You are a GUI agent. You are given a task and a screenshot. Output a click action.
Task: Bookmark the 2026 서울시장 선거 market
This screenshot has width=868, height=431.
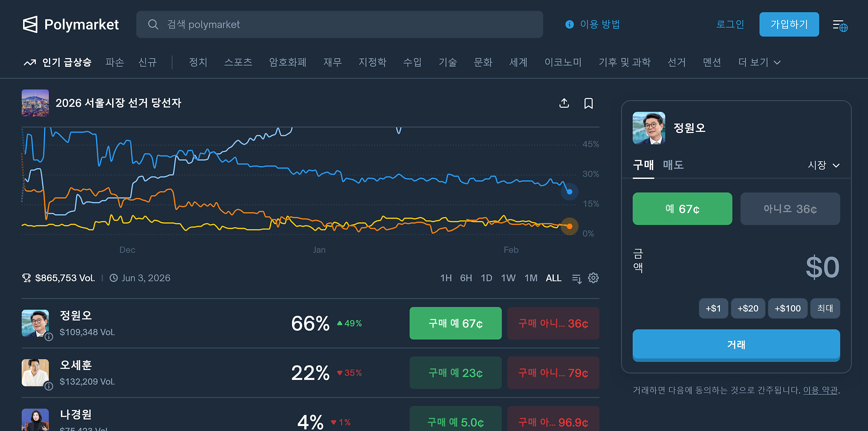tap(589, 103)
